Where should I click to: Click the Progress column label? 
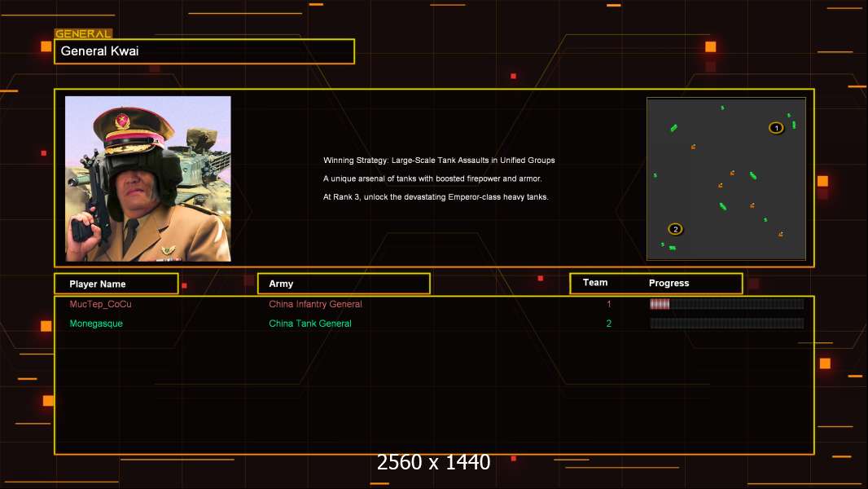click(669, 283)
